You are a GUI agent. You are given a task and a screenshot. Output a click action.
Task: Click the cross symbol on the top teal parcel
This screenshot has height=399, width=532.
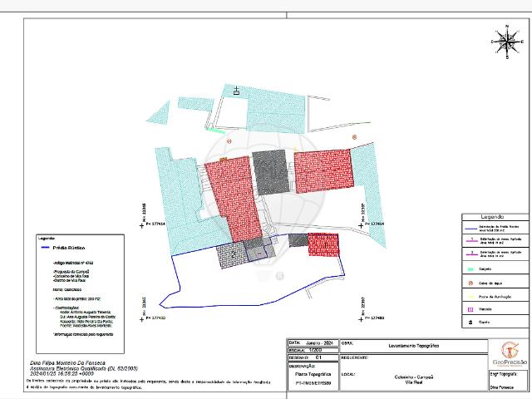click(x=236, y=91)
